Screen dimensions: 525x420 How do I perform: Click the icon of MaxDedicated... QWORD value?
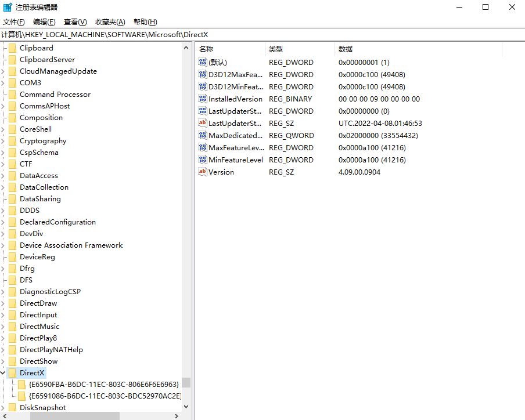tap(203, 135)
